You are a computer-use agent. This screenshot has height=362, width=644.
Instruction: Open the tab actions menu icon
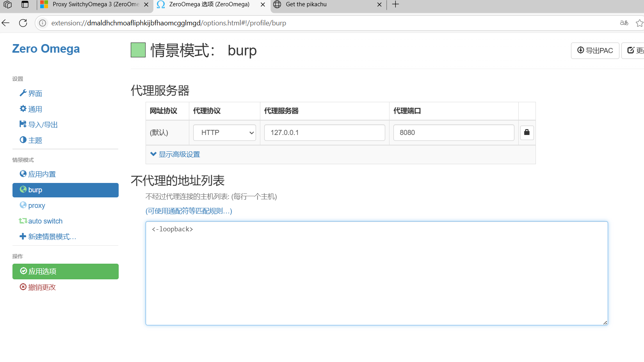25,5
